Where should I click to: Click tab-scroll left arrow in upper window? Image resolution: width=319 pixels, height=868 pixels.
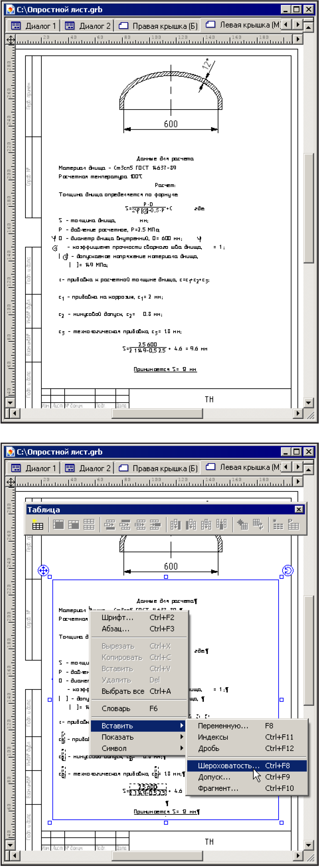coord(286,25)
